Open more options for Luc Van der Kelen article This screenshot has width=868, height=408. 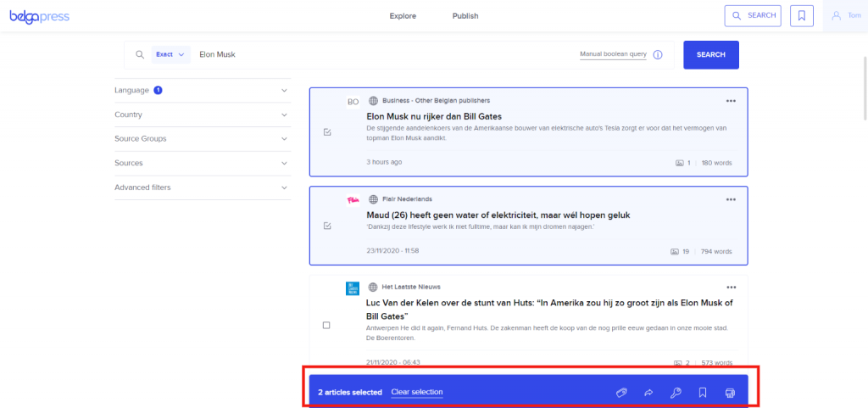pyautogui.click(x=731, y=288)
